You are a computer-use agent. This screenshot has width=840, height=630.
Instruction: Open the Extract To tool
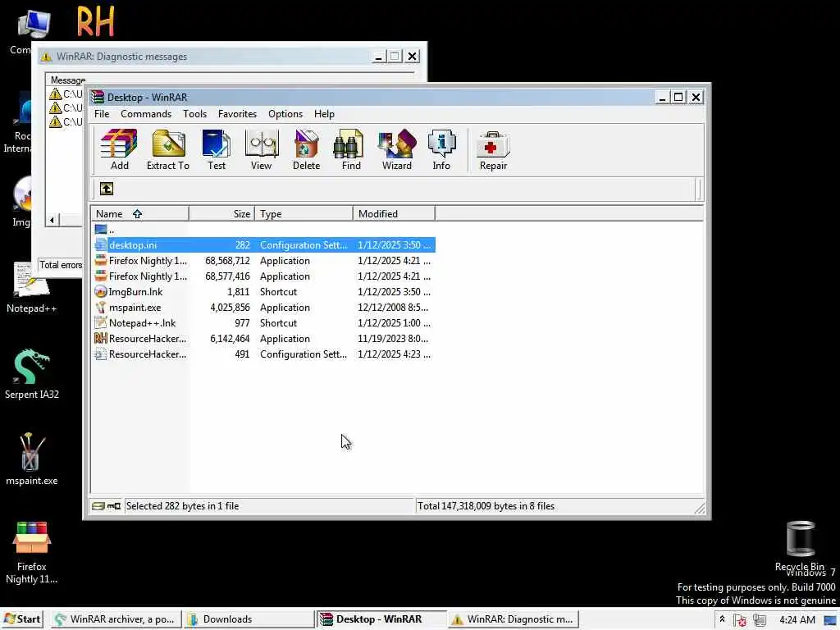pos(167,149)
